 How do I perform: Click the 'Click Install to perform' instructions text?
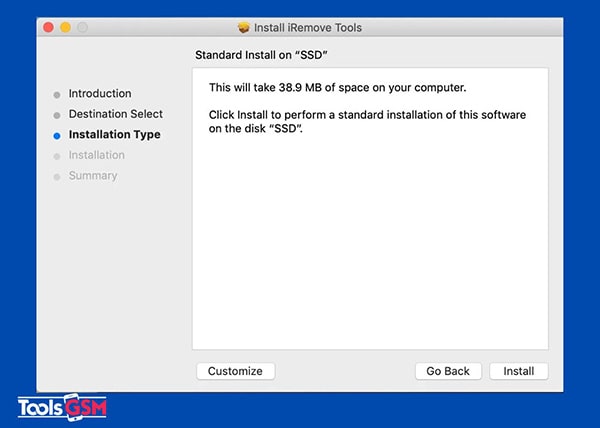pos(367,122)
